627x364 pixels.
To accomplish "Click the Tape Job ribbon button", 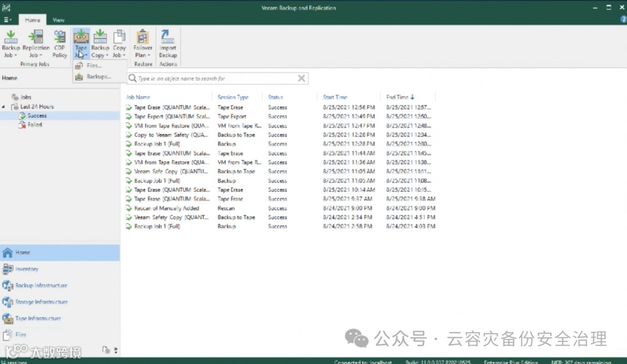I will 81,44.
